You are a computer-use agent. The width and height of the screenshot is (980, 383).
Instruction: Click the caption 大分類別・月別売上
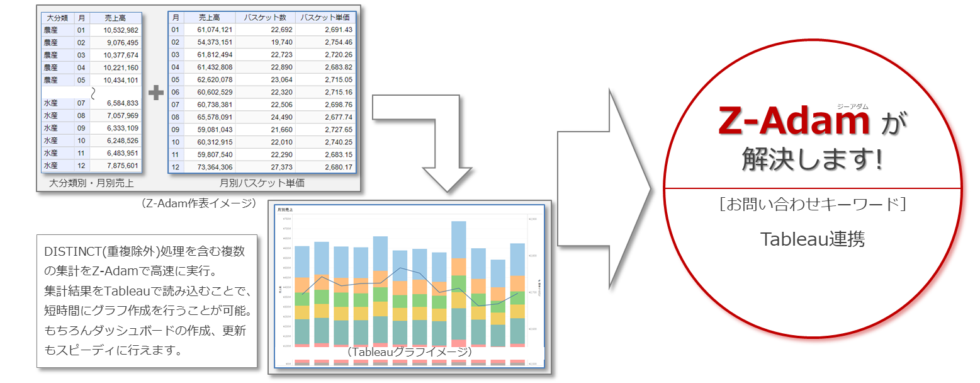click(91, 183)
